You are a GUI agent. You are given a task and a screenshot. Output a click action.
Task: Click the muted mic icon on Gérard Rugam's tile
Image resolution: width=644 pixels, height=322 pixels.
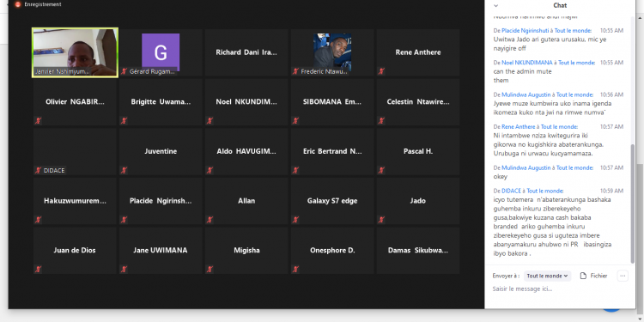pos(124,71)
